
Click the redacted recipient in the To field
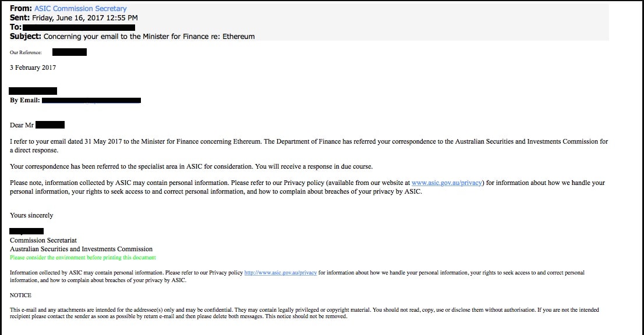click(x=79, y=27)
